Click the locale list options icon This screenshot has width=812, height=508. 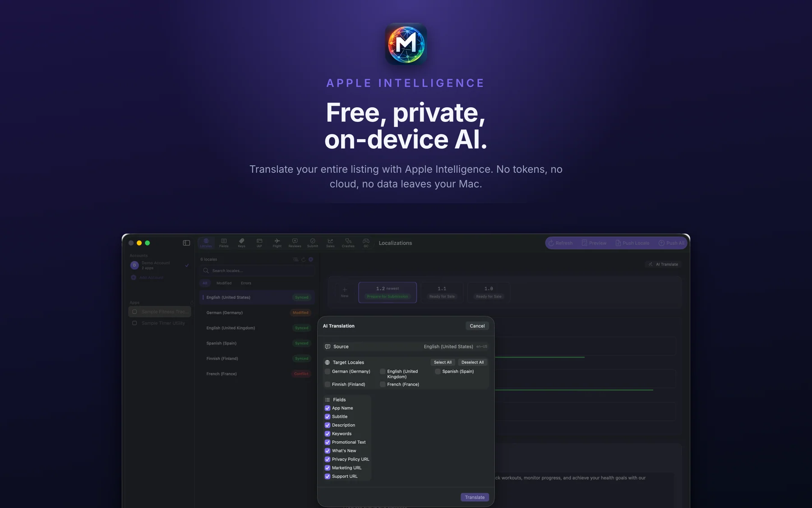pyautogui.click(x=295, y=259)
